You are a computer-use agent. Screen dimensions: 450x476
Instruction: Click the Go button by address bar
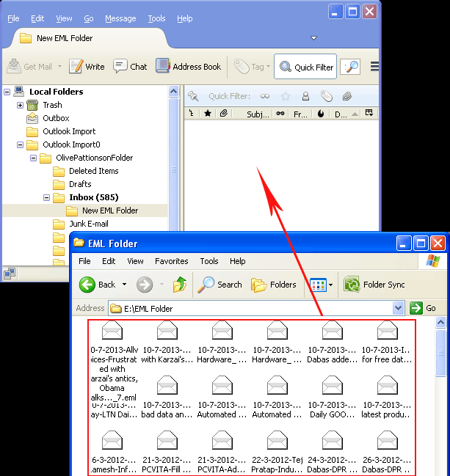point(424,309)
